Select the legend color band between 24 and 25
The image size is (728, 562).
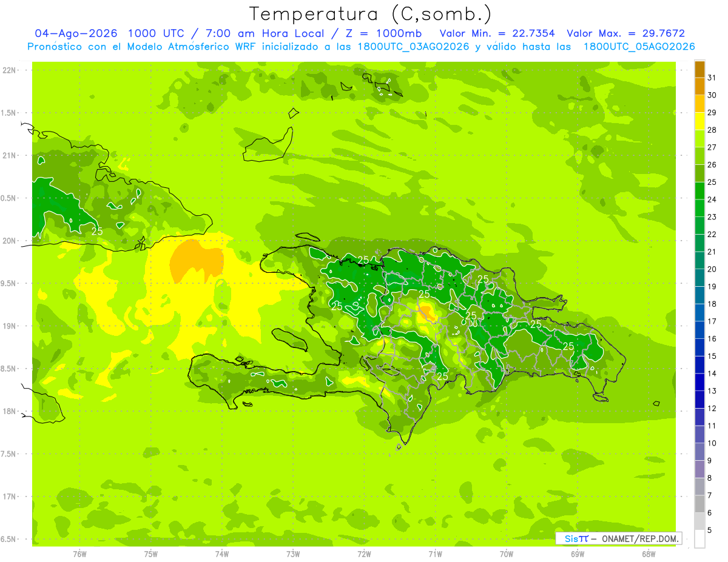(699, 190)
